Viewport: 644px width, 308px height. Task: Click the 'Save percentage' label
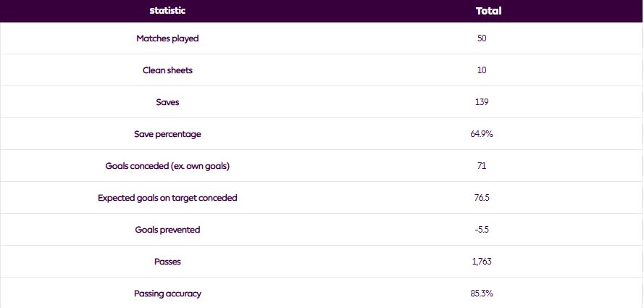(x=167, y=134)
